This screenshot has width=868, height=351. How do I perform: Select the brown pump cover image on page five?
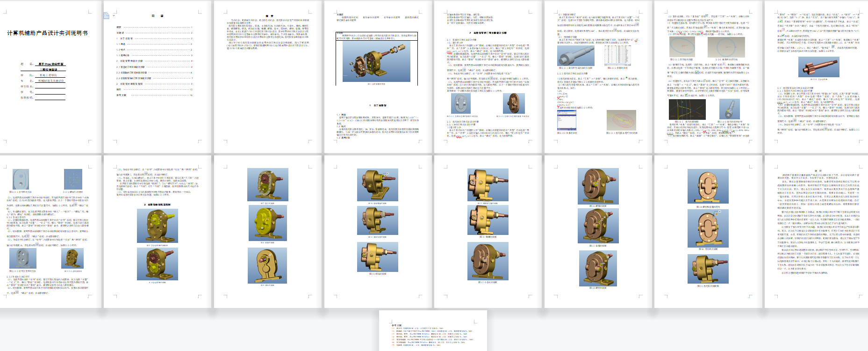pyautogui.click(x=513, y=103)
